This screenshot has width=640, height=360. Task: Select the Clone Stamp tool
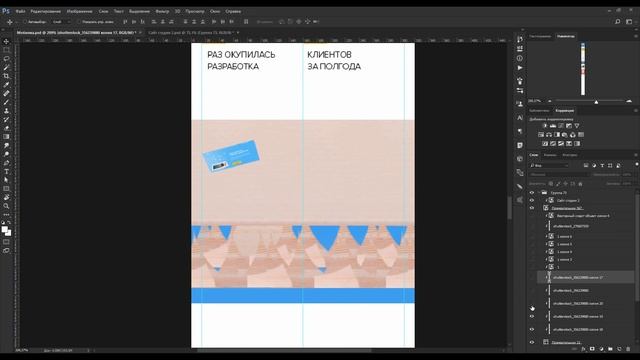pos(6,111)
